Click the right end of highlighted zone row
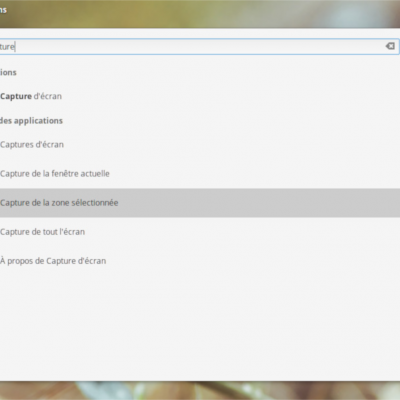The height and width of the screenshot is (400, 400). 383,203
